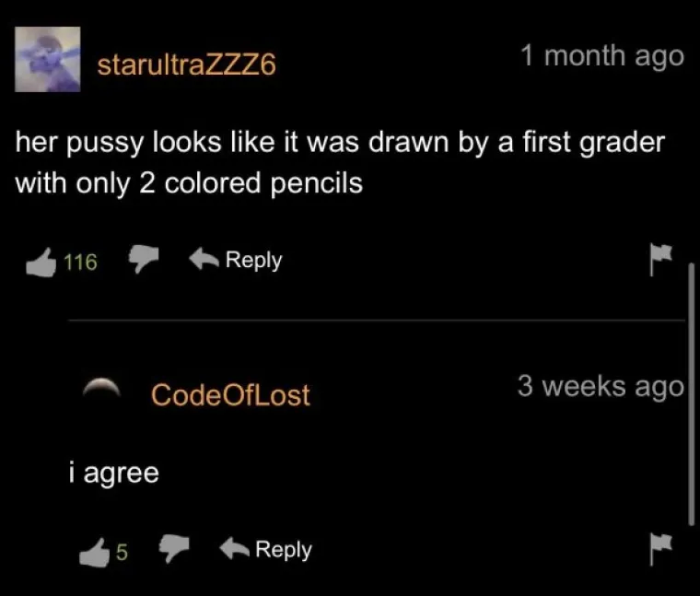The width and height of the screenshot is (700, 596).
Task: Open starultraZZZ6's profile picture
Action: click(47, 59)
